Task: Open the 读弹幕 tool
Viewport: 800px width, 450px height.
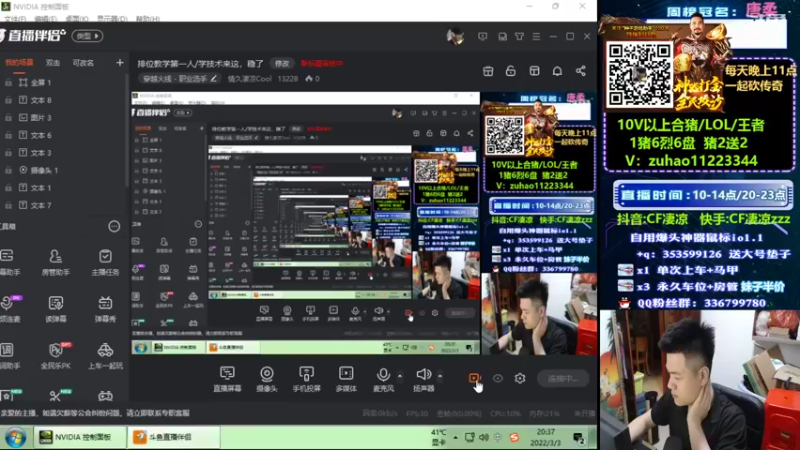Action: pyautogui.click(x=56, y=309)
